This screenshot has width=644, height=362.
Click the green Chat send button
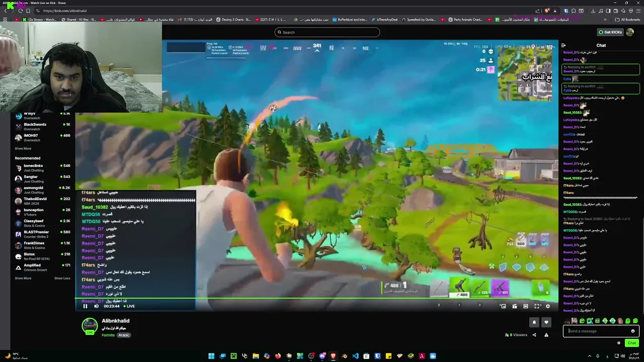[x=632, y=343]
